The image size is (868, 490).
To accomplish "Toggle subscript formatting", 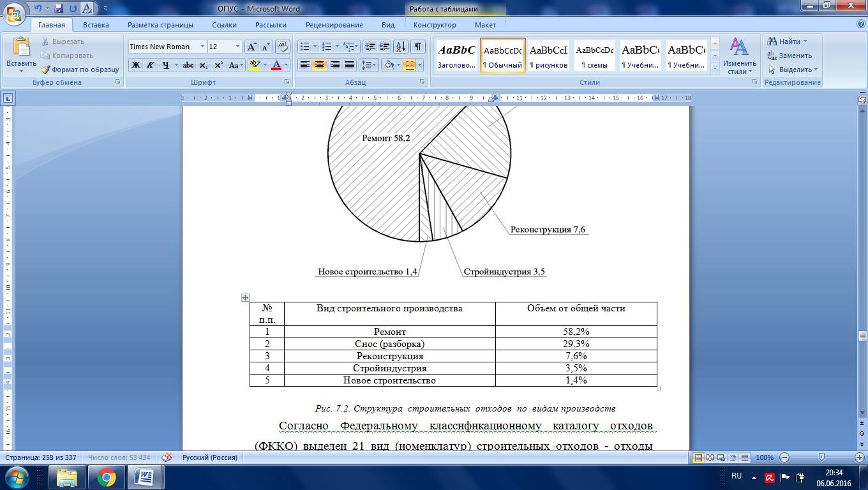I will coord(203,65).
